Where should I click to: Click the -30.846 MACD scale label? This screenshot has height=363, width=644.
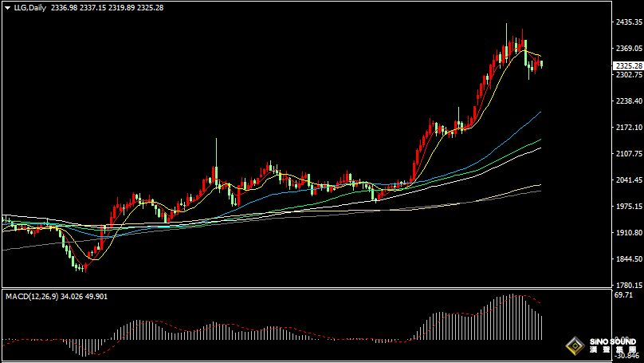point(626,356)
